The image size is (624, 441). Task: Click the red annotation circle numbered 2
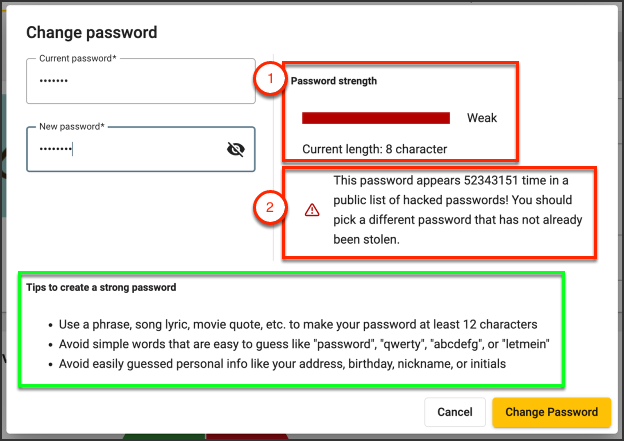click(270, 207)
